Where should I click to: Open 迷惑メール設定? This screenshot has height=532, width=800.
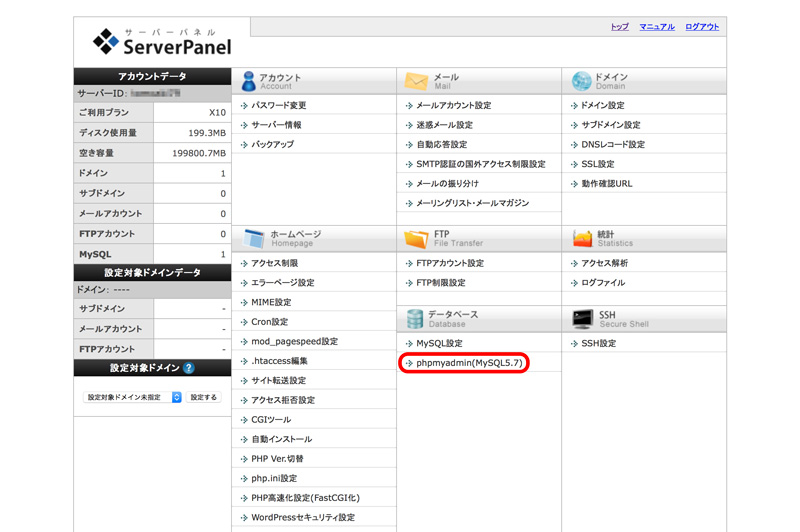point(444,125)
